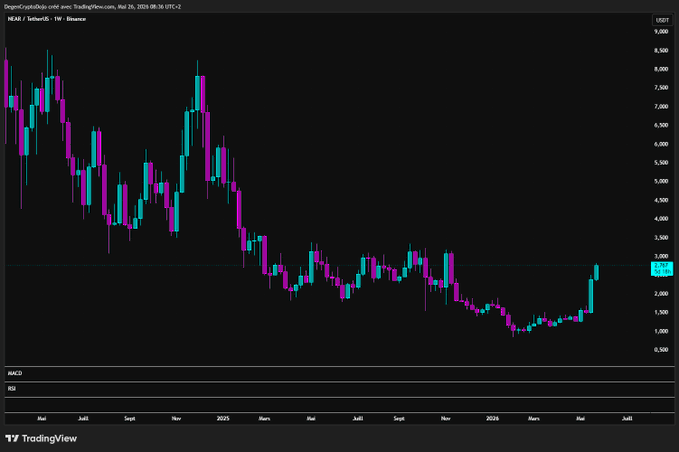Image resolution: width=679 pixels, height=452 pixels.
Task: Click the 4,000 price axis label
Action: 661,219
